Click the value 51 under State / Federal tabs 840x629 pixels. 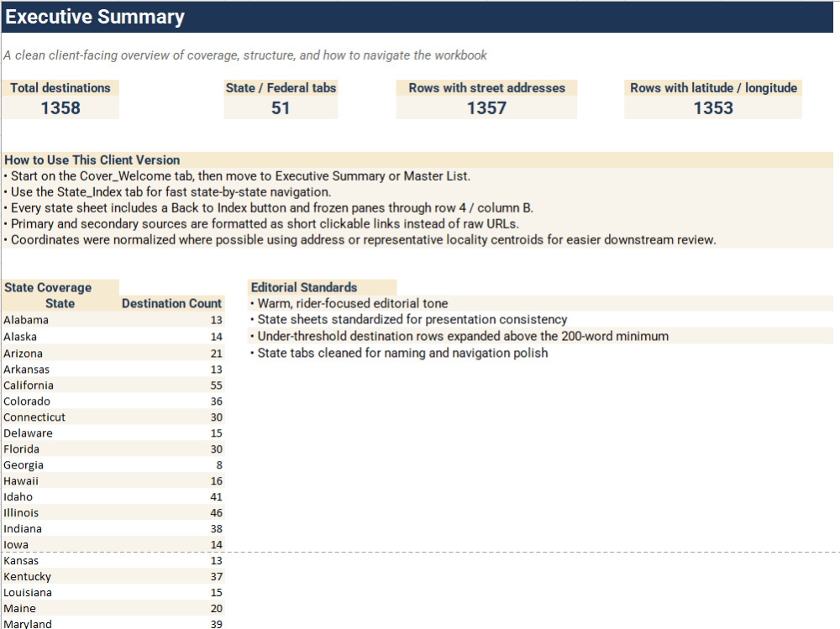(x=281, y=107)
